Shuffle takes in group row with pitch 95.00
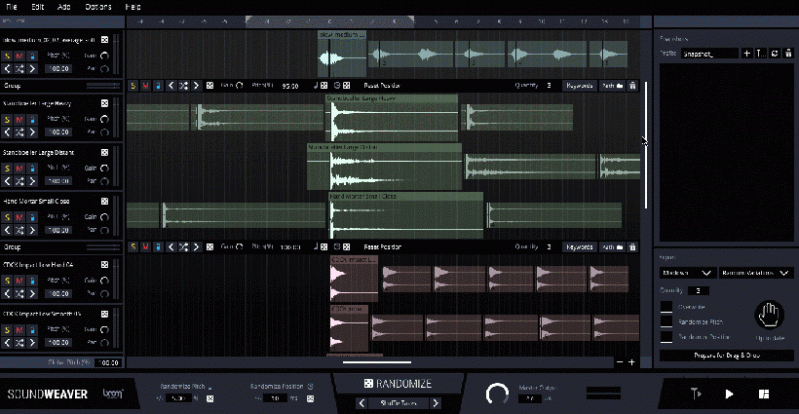Viewport: 799px width, 414px height. pos(183,86)
